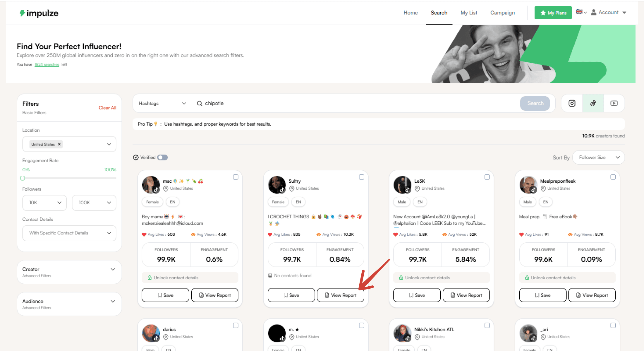
Task: Open the My List tab
Action: (469, 12)
